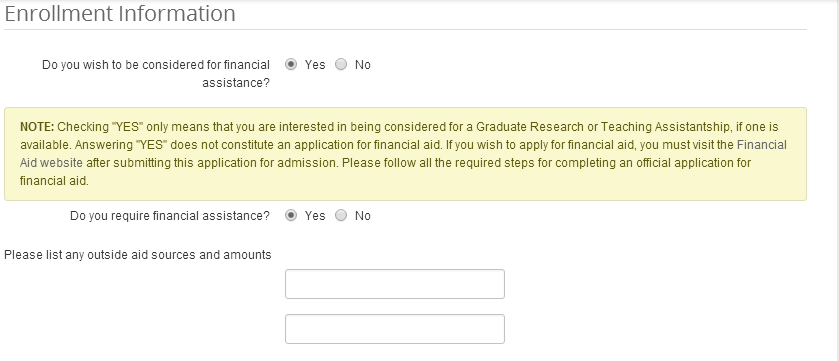Click the Enrollment Information heading

tap(120, 13)
